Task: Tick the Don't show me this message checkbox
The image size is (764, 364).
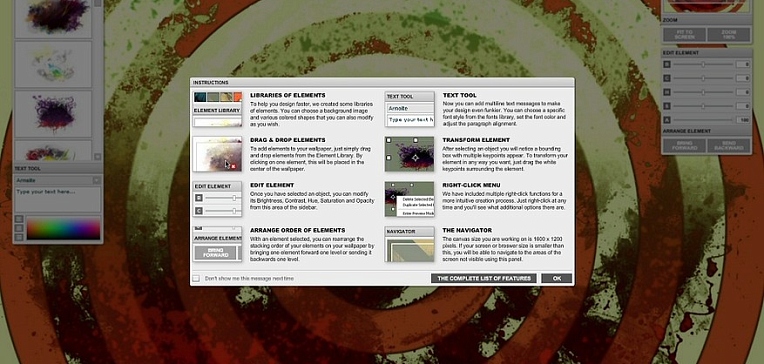Action: click(x=196, y=278)
